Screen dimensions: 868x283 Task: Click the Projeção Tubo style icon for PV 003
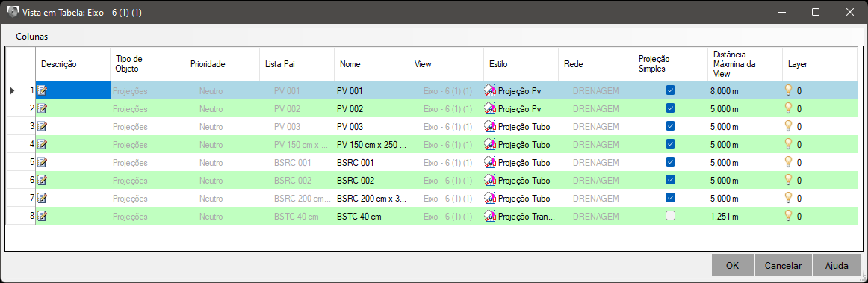[x=490, y=126]
